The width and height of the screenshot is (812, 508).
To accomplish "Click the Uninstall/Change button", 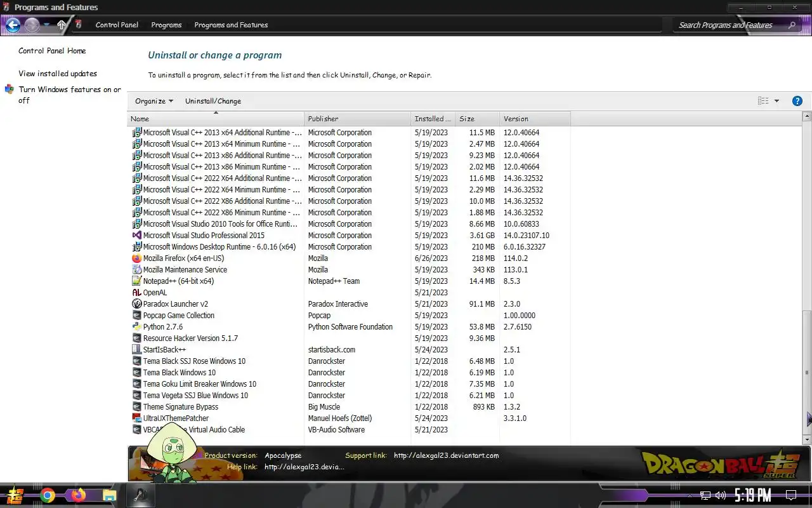I will (x=213, y=101).
